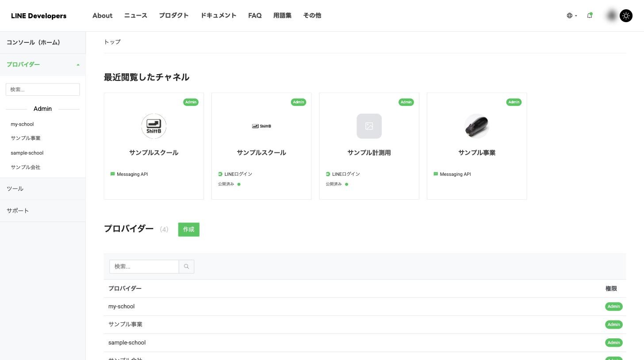Screen dimensions: 644x360
Task: Click Messaging API icon on サンプル事業 card
Action: 436,174
